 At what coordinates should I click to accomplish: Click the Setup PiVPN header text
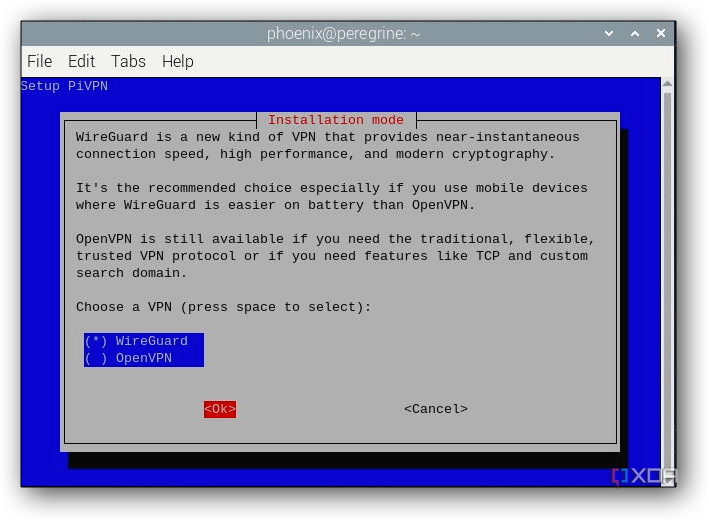(64, 86)
